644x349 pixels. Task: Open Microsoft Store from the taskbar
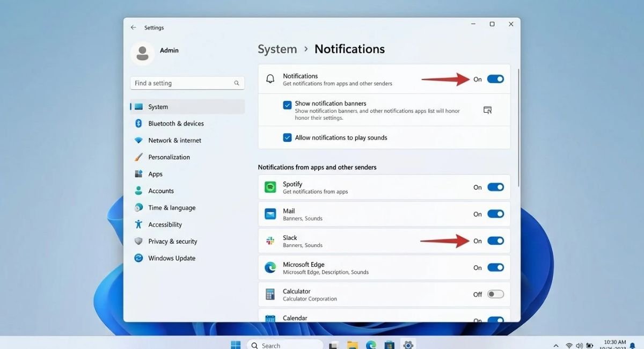(x=390, y=345)
